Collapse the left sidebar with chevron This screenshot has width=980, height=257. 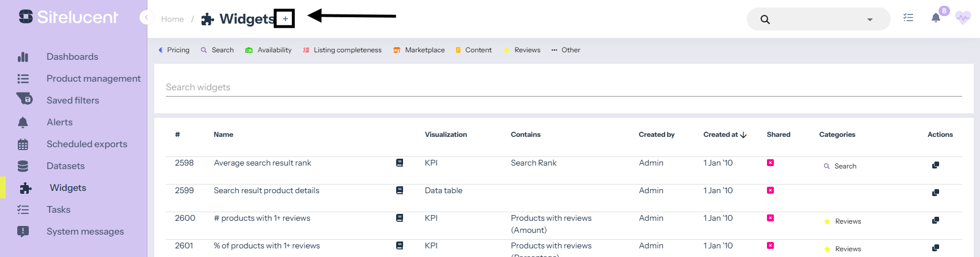point(146,17)
